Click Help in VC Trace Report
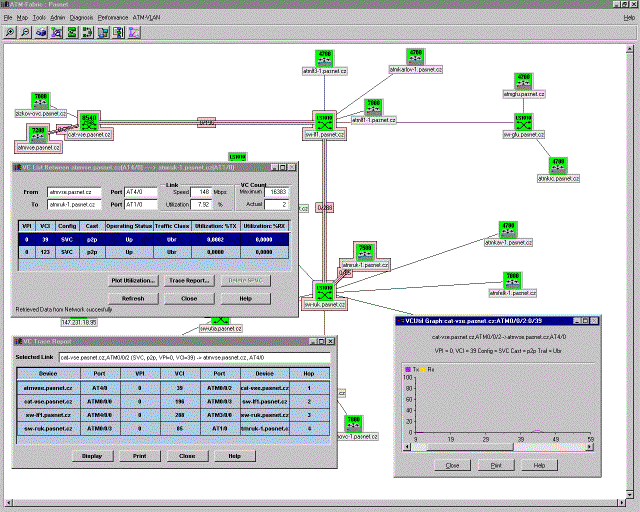Viewport: 640px width, 512px height. tap(234, 456)
